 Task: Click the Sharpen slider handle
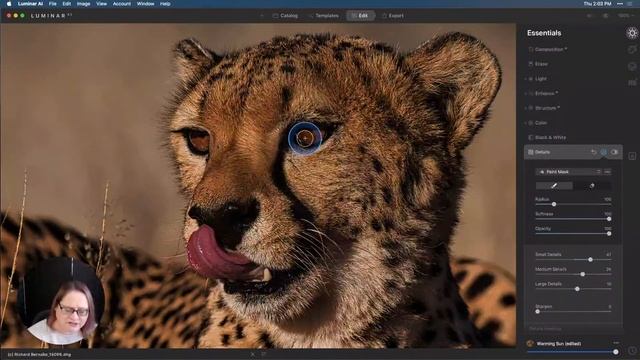[x=538, y=311]
